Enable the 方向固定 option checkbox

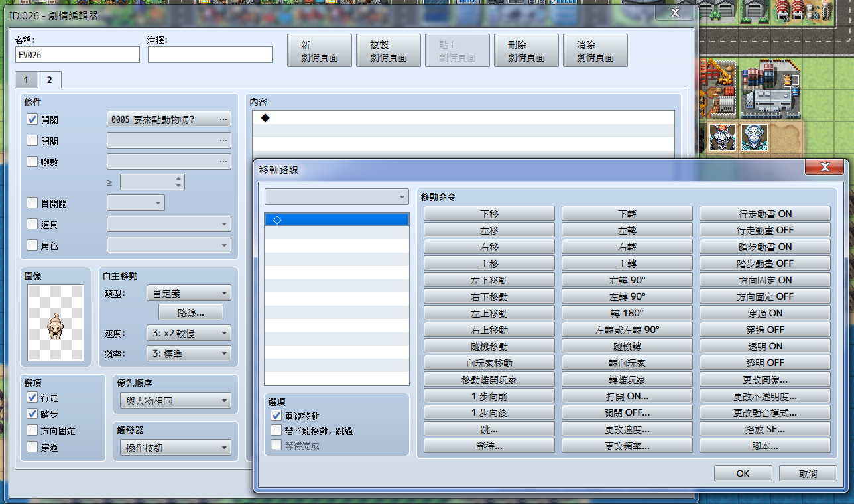click(32, 430)
